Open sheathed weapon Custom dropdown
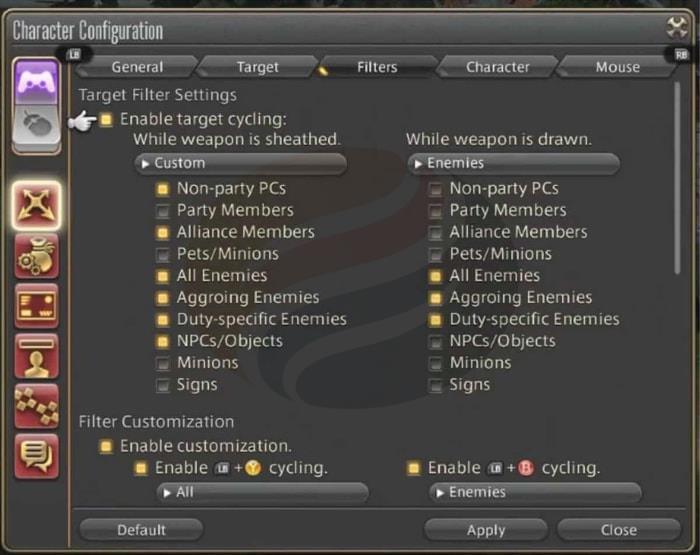The height and width of the screenshot is (555, 700). (x=241, y=163)
